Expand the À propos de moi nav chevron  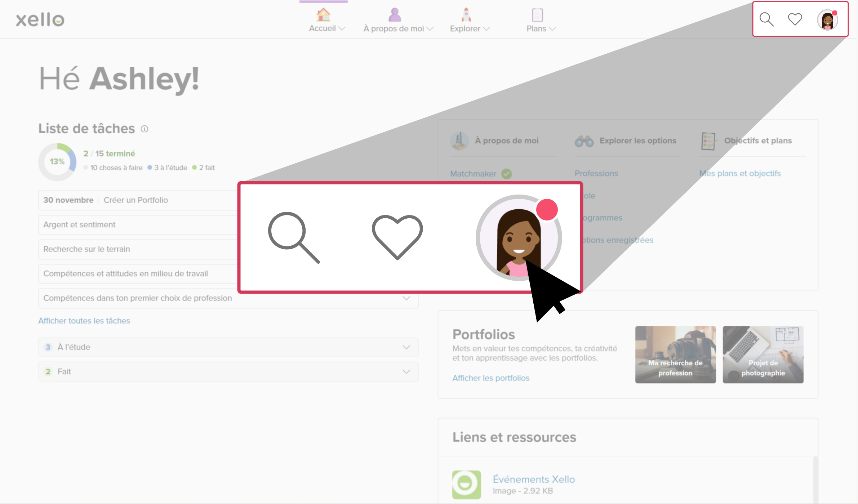(430, 29)
